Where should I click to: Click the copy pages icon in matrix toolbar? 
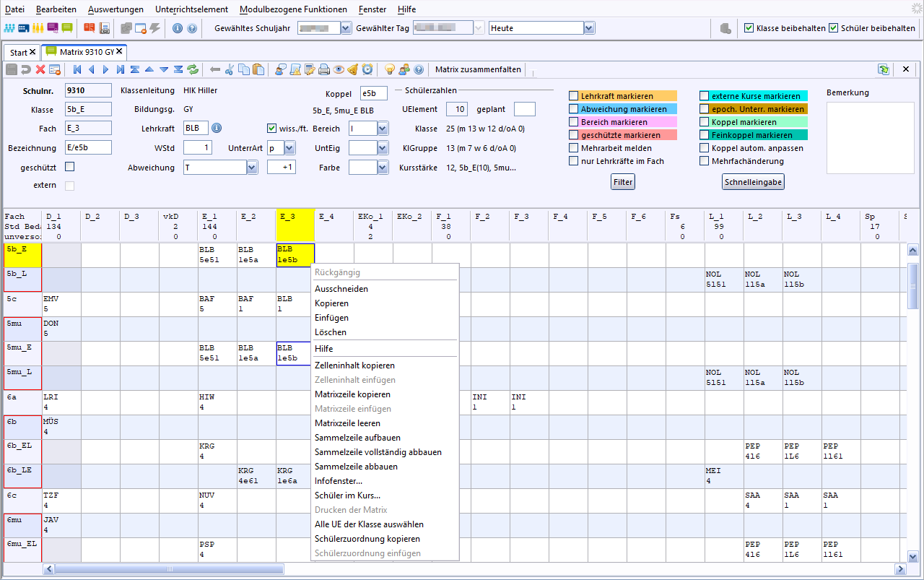[244, 69]
